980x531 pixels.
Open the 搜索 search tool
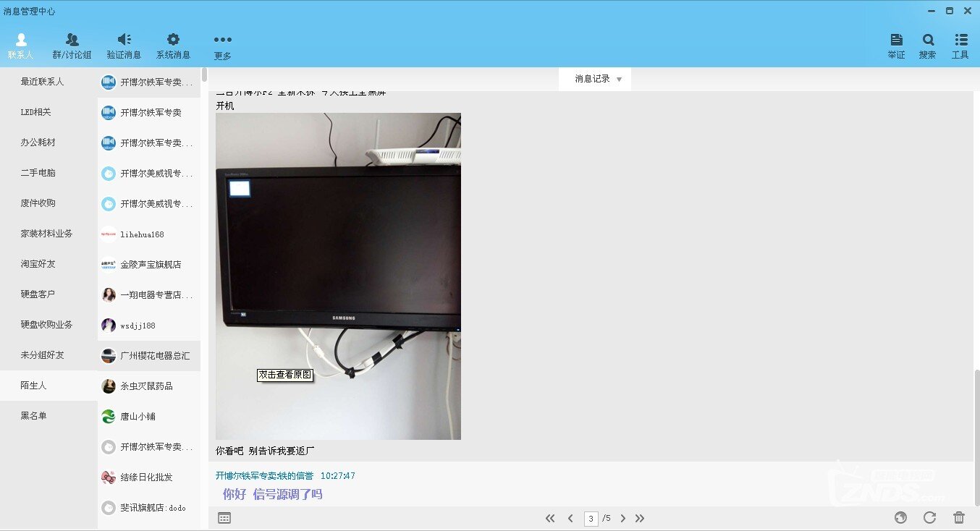pyautogui.click(x=927, y=46)
